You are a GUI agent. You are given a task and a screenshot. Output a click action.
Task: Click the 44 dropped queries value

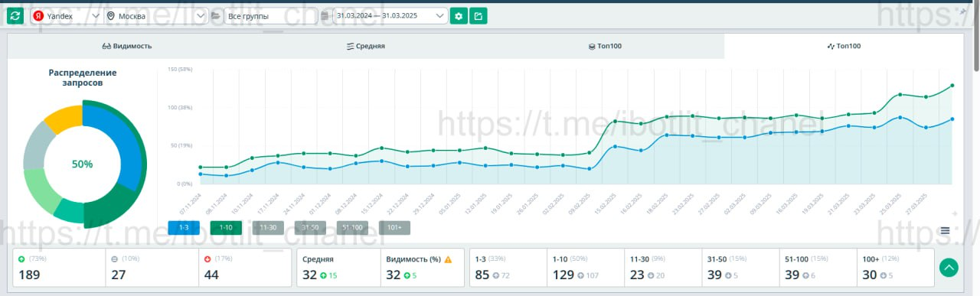click(x=211, y=275)
